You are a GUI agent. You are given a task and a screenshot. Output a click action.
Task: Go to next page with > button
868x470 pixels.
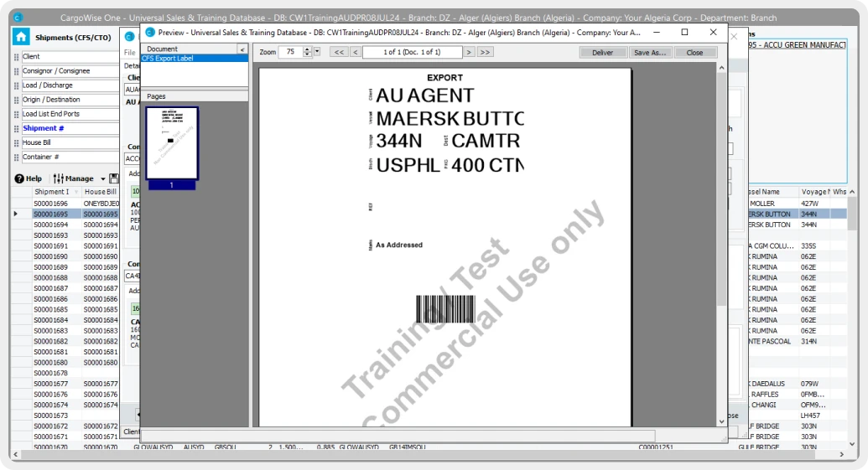(469, 52)
